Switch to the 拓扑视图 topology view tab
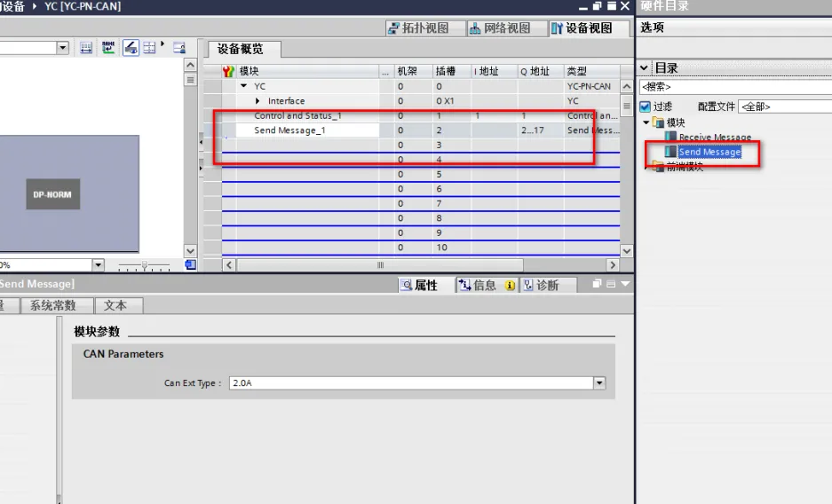832x504 pixels. pos(419,28)
